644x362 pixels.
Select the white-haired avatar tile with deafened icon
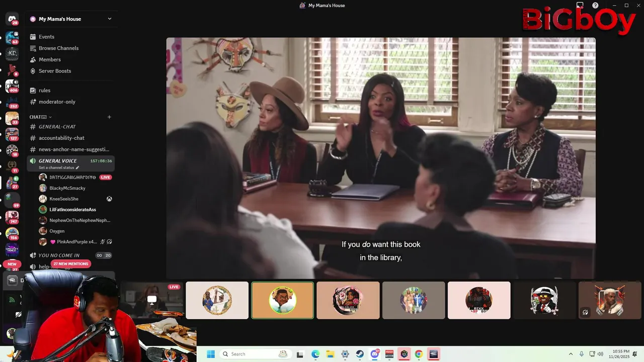click(610, 300)
